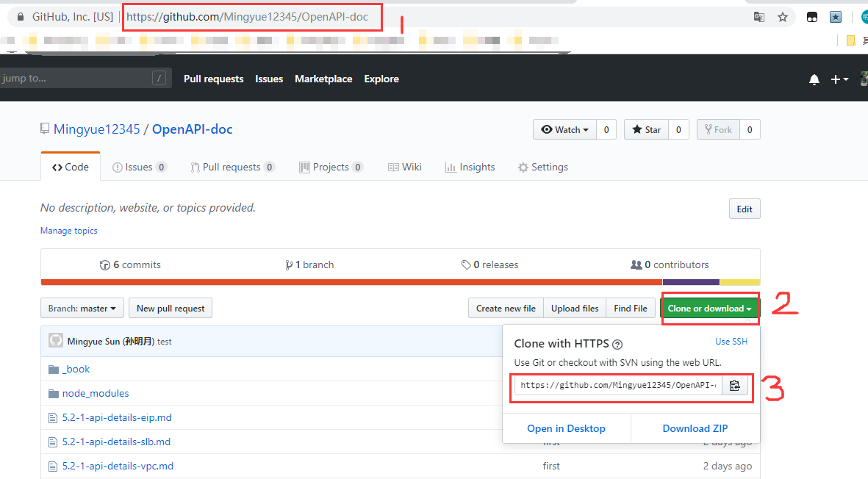Click the New pull request button

click(171, 308)
